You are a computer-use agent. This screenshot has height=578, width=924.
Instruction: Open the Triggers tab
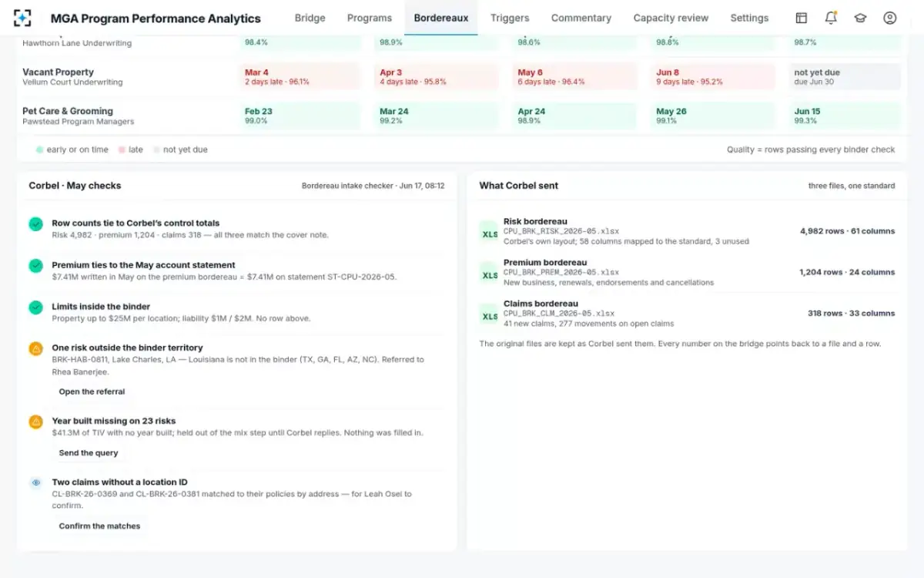(x=509, y=18)
